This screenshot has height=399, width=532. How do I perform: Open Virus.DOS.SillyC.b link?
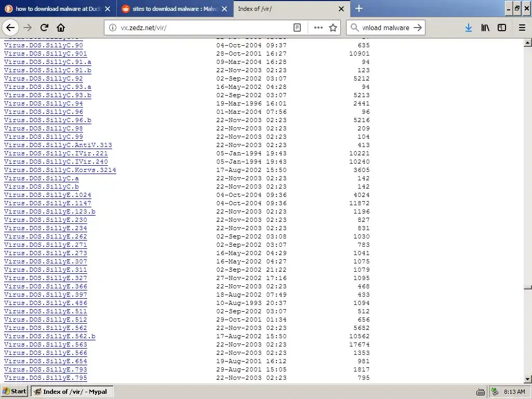pos(42,187)
